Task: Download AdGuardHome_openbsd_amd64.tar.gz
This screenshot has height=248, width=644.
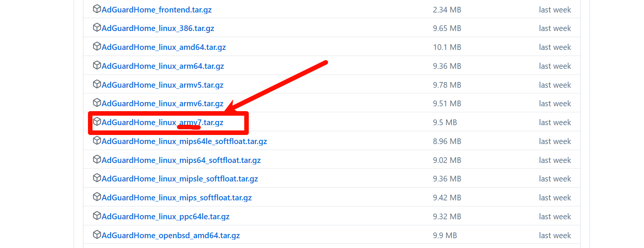Action: click(171, 236)
